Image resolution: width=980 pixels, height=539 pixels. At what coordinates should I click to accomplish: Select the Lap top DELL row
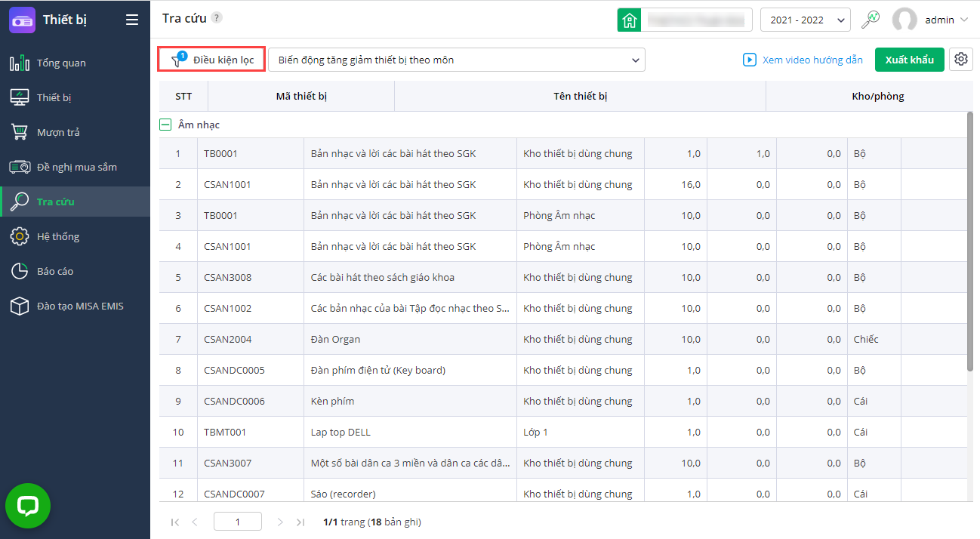[x=562, y=432]
